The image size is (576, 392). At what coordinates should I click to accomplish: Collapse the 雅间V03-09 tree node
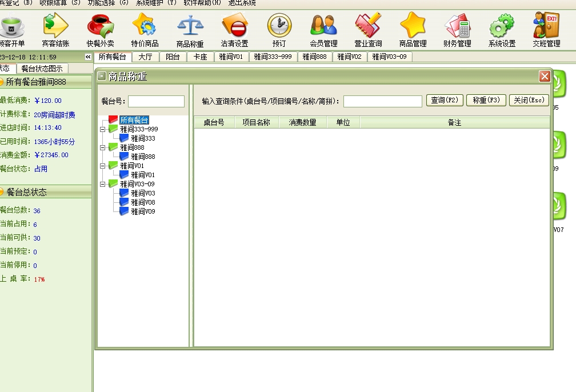102,185
